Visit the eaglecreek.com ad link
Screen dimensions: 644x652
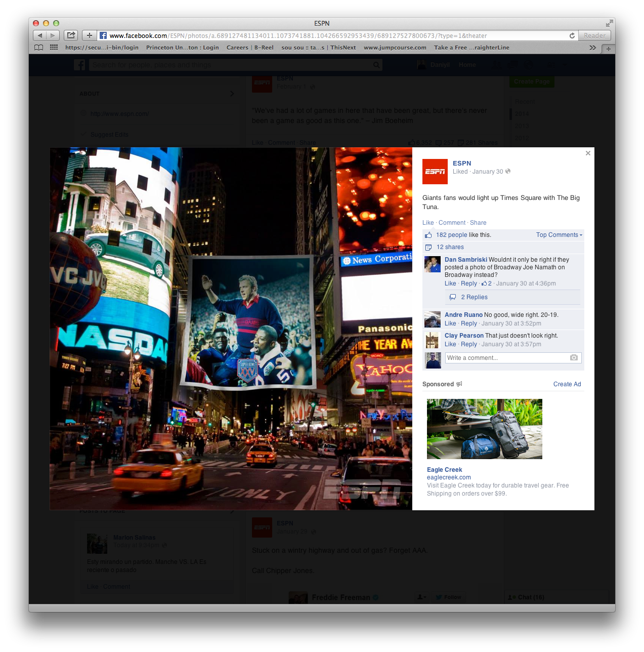pyautogui.click(x=449, y=477)
